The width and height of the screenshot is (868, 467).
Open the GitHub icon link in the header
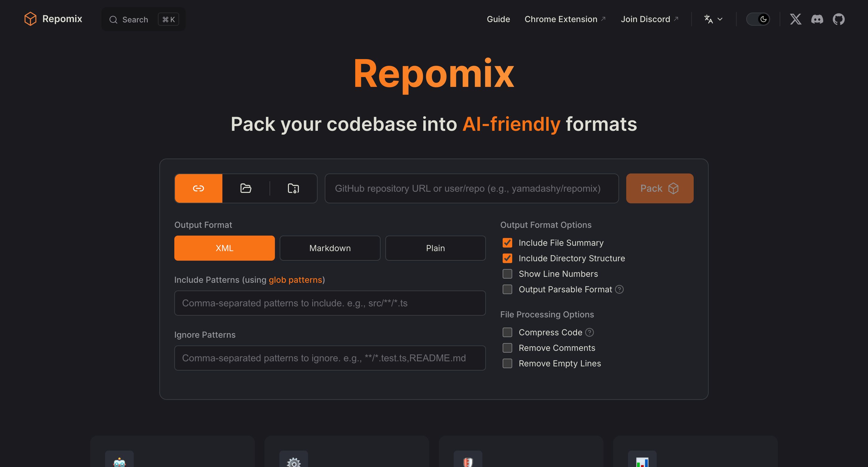pyautogui.click(x=839, y=19)
